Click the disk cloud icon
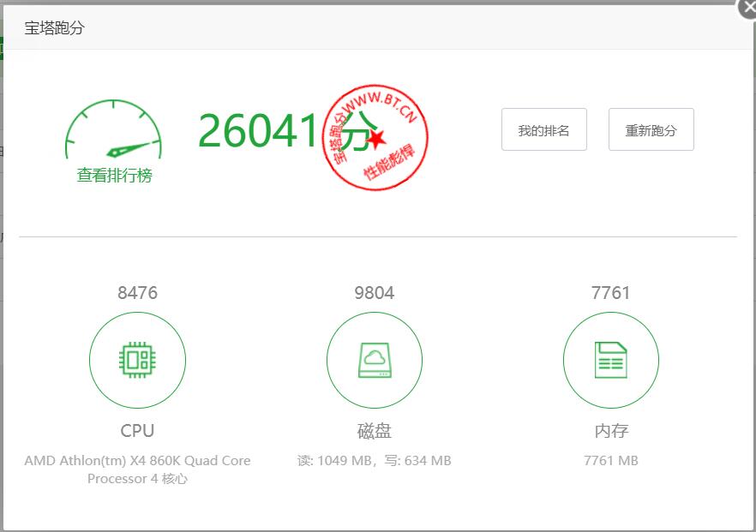The height and width of the screenshot is (532, 756). 374,360
